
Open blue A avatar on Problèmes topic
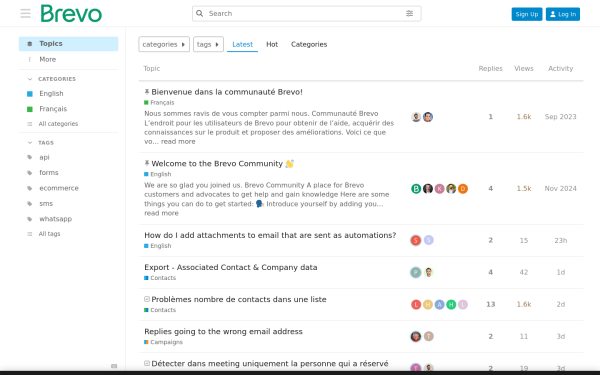click(439, 305)
